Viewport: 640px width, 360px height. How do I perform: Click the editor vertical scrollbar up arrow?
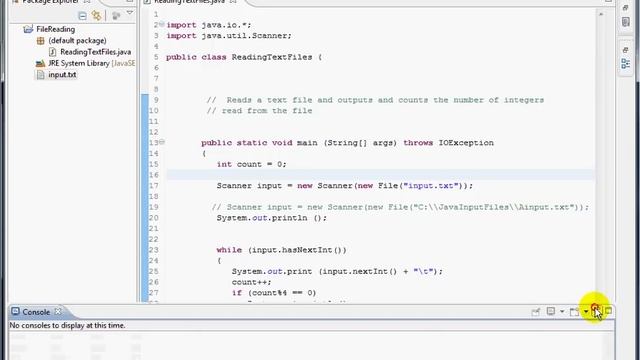coord(600,14)
